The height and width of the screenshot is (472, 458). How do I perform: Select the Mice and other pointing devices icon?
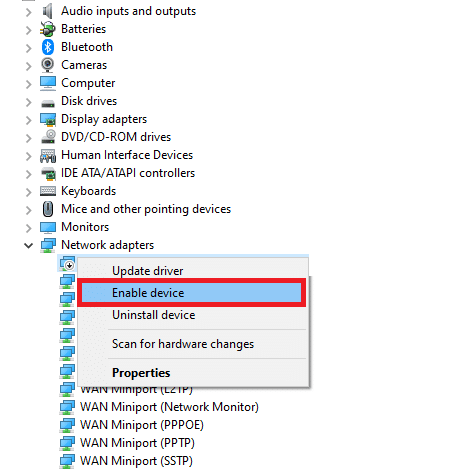(48, 209)
